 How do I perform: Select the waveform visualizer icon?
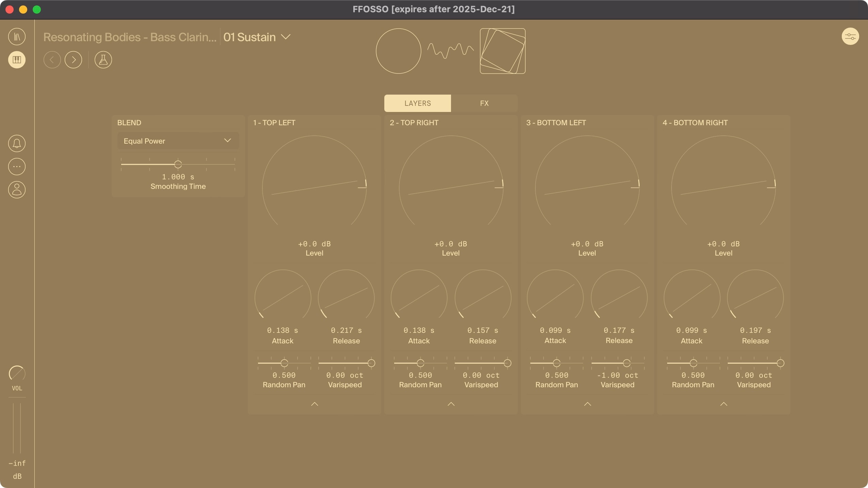click(450, 50)
